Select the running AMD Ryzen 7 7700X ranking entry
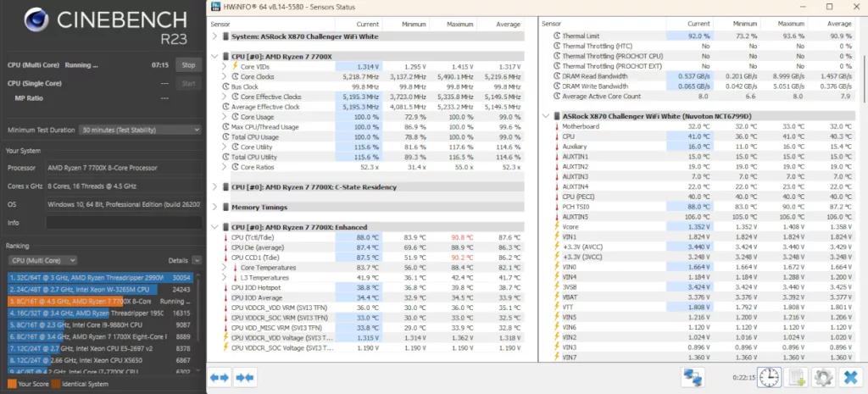Viewport: 868px width, 394px height. point(100,302)
